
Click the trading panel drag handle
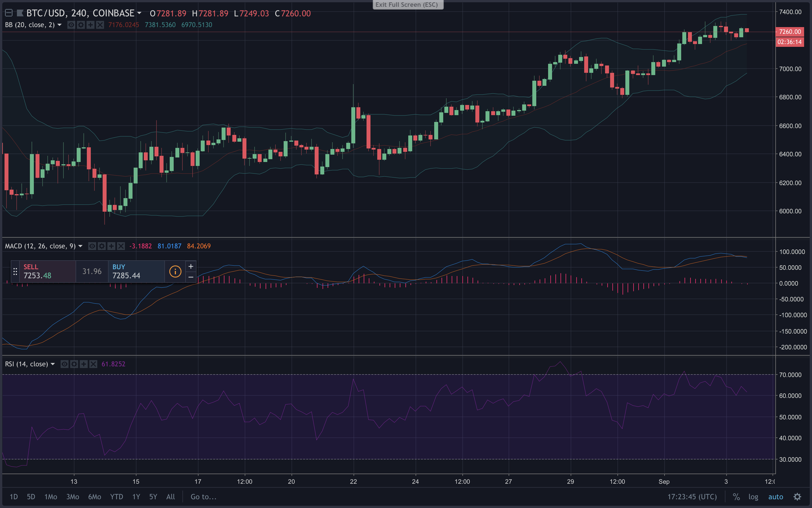pos(15,271)
